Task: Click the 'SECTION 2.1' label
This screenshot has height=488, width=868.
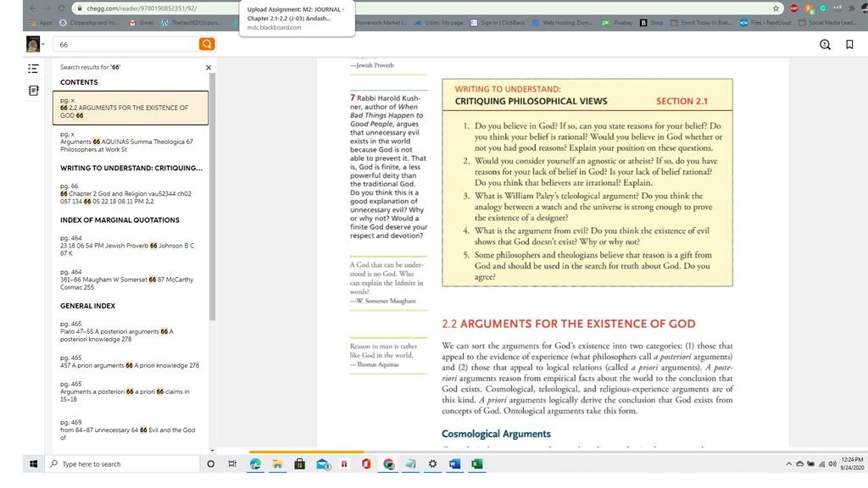Action: coord(682,102)
